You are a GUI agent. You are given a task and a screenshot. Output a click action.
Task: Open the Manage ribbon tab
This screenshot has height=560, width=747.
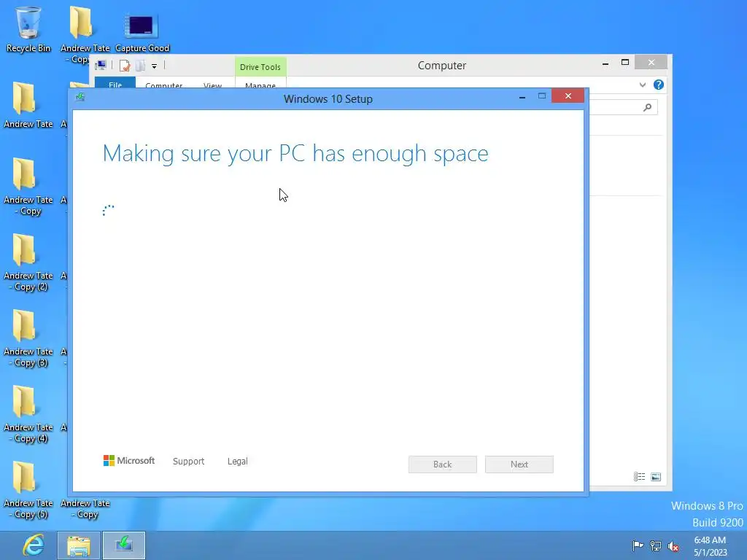pyautogui.click(x=260, y=85)
